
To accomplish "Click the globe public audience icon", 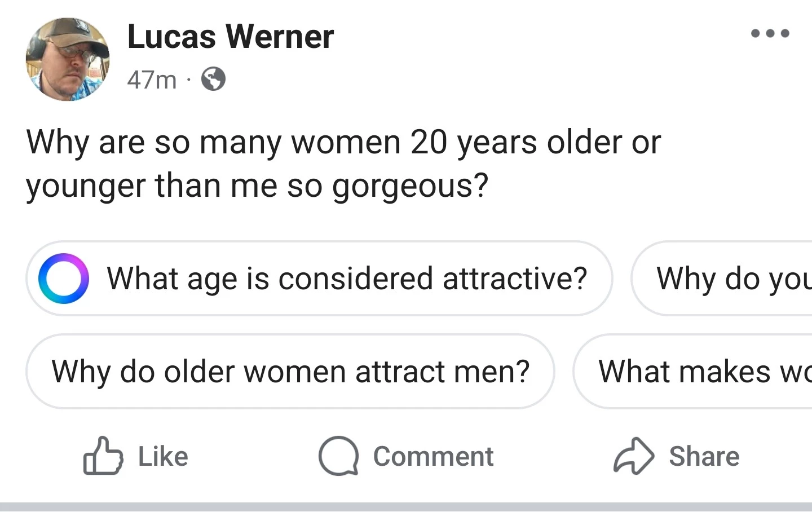I will pyautogui.click(x=214, y=80).
